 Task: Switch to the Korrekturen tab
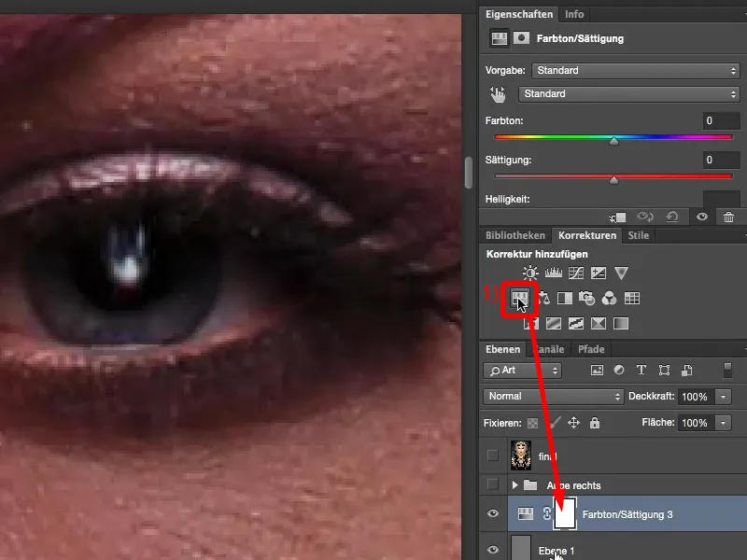point(587,235)
